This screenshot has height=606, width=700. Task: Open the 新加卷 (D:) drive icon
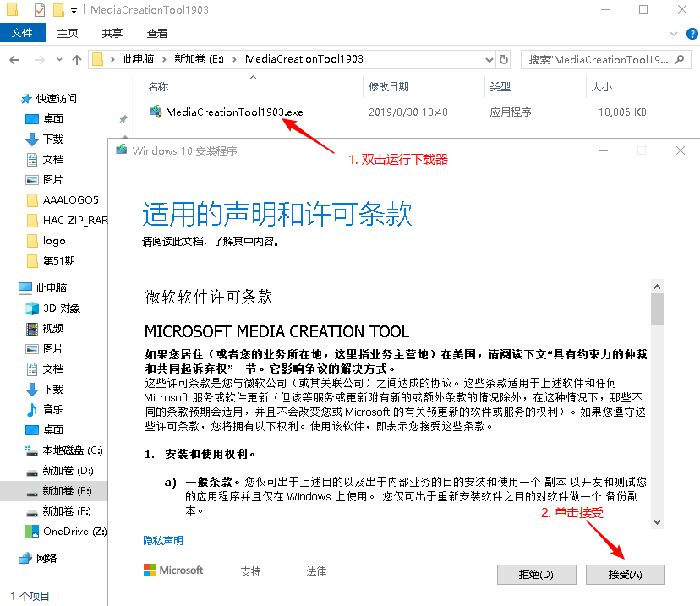coord(32,472)
